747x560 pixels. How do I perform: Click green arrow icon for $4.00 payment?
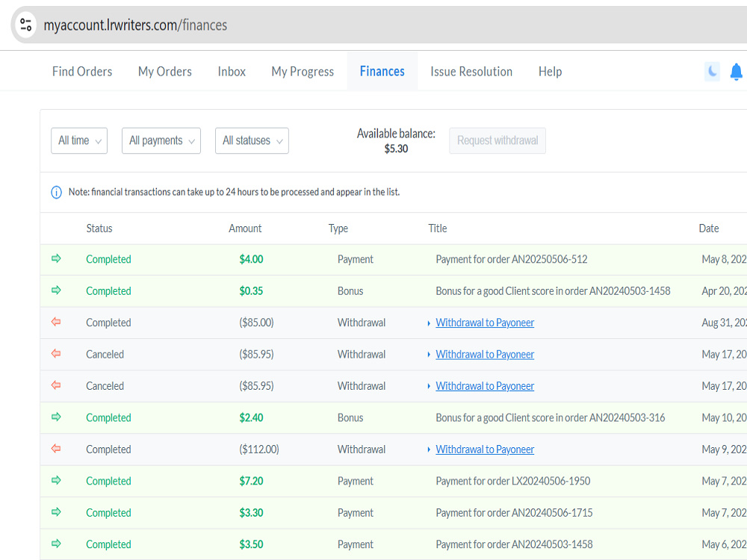pos(56,258)
